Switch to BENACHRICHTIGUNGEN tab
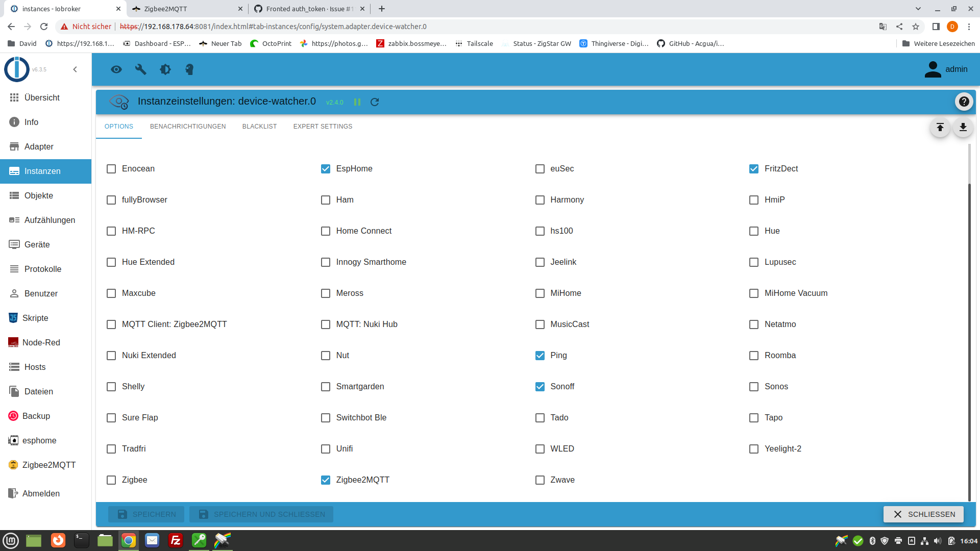 188,127
